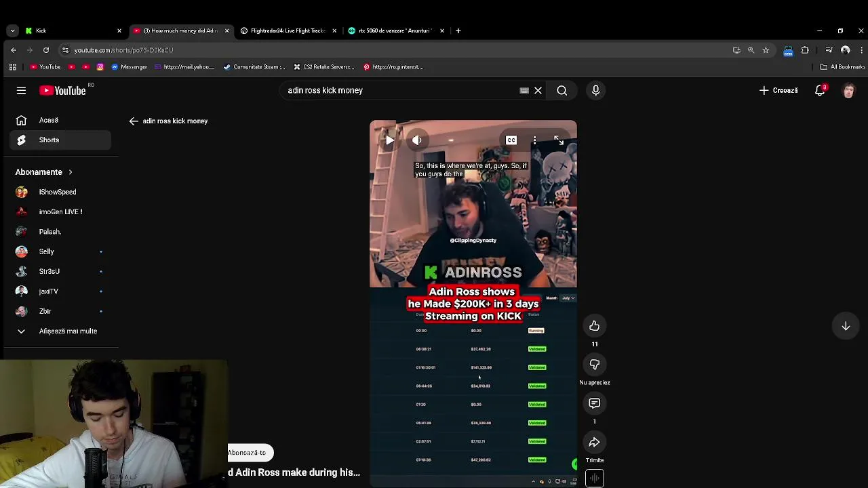Open a new browser tab
Viewport: 868px width, 488px height.
pos(458,30)
